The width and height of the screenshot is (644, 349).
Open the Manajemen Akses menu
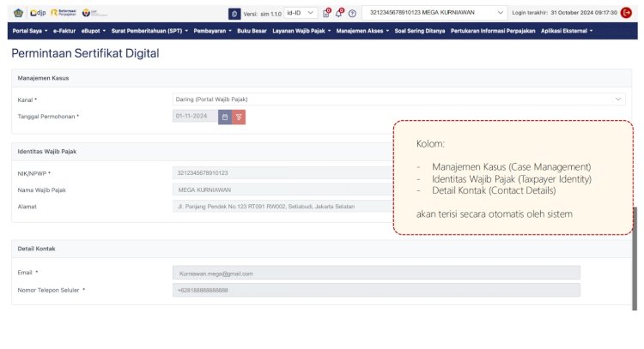pos(362,30)
